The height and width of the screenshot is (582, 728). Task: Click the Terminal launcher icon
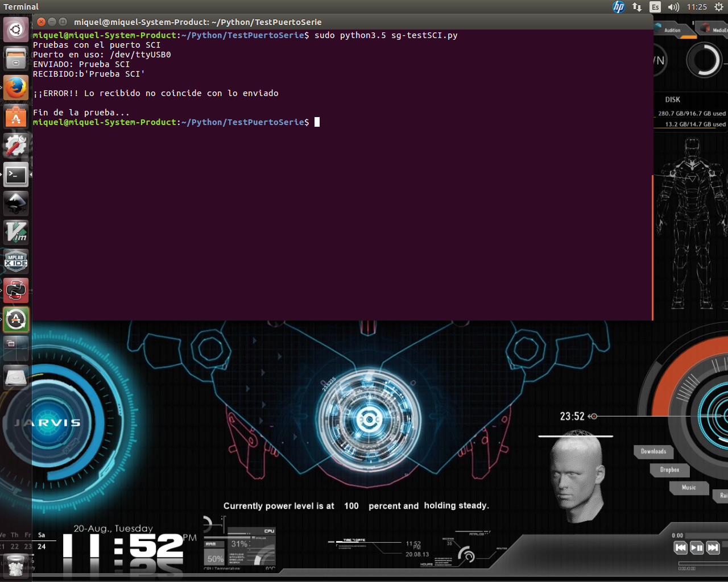(x=16, y=174)
